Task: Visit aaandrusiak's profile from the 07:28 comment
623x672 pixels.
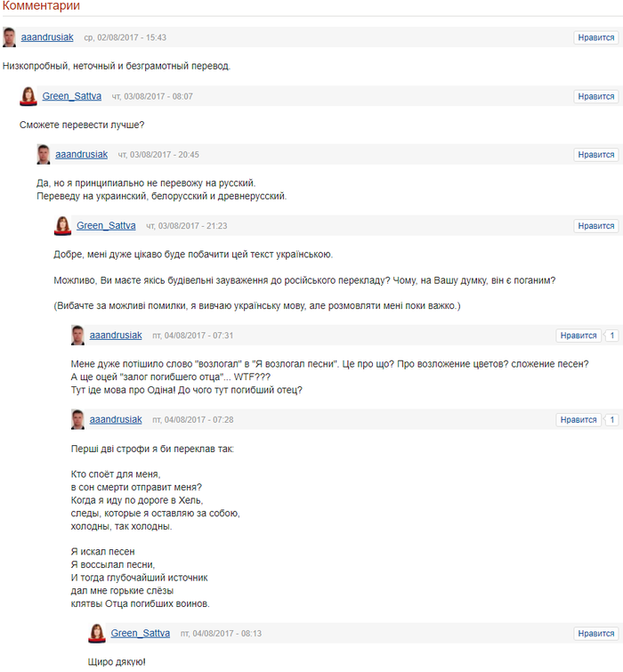Action: 116,419
